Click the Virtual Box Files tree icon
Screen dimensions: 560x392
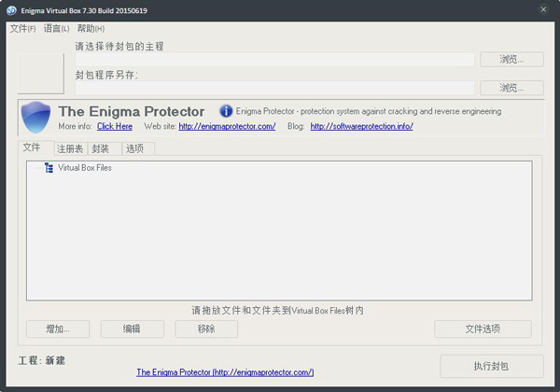(x=49, y=167)
